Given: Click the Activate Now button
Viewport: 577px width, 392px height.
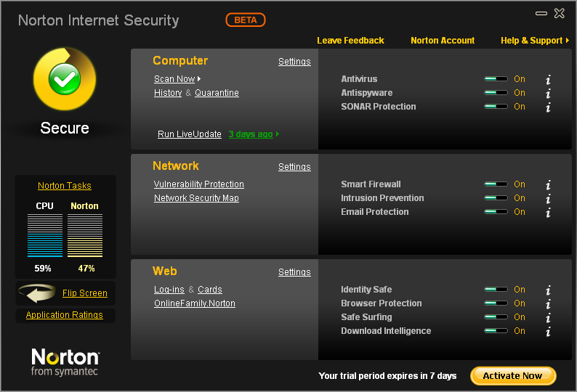Looking at the screenshot, I should (513, 376).
